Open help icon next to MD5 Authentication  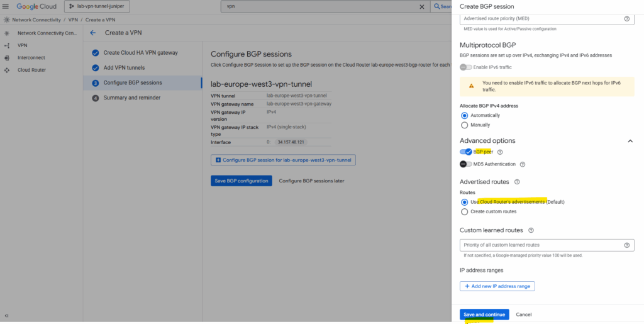(x=523, y=165)
